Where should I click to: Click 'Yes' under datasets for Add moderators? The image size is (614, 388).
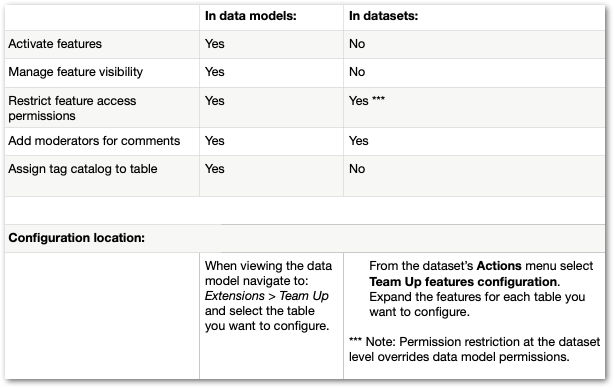359,141
